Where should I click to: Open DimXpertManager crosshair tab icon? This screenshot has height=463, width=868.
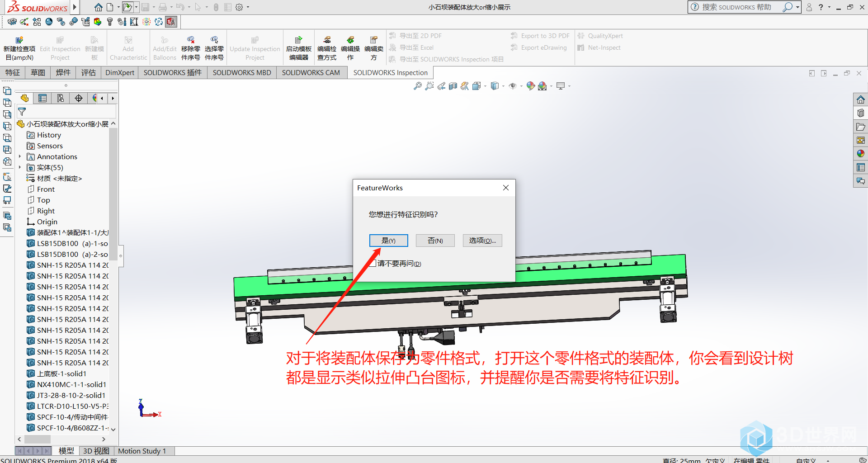pos(79,98)
